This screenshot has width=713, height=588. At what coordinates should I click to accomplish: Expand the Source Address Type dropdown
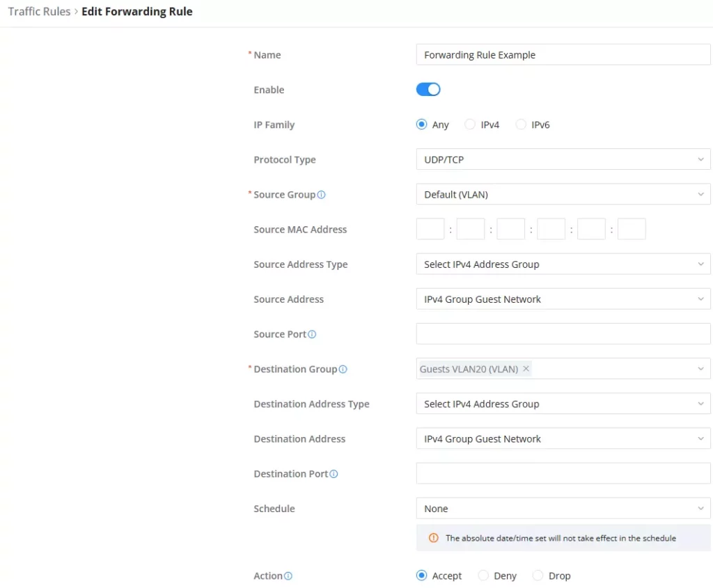point(563,264)
